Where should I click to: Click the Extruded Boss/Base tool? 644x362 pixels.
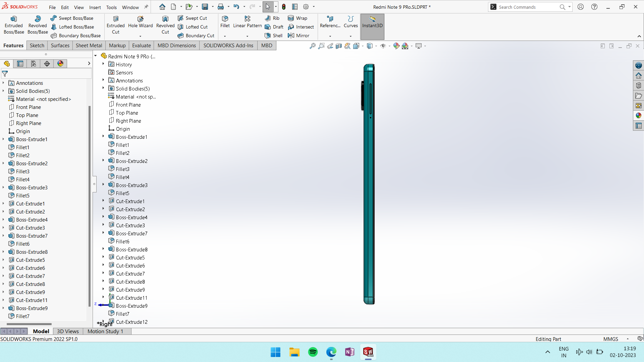pyautogui.click(x=14, y=25)
